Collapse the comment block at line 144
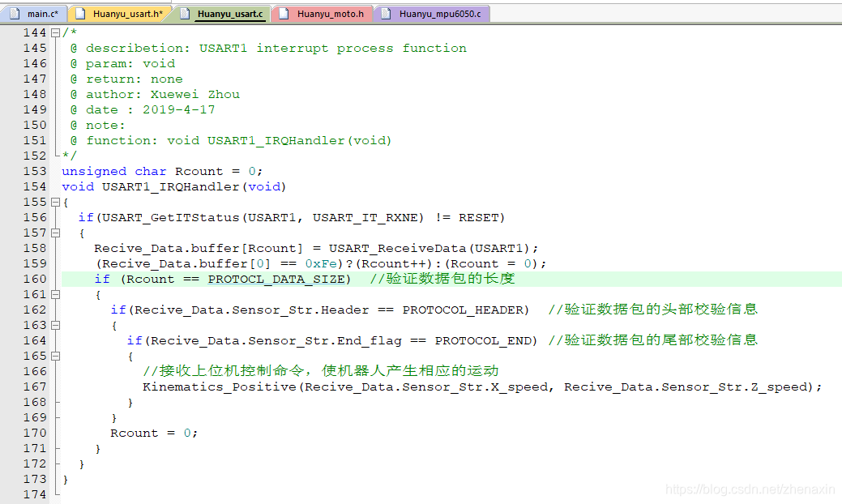 [55, 32]
